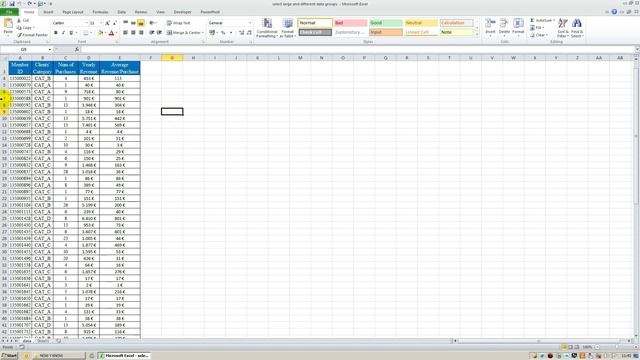Click the vertical scrollbar thumb

pyautogui.click(x=636, y=135)
